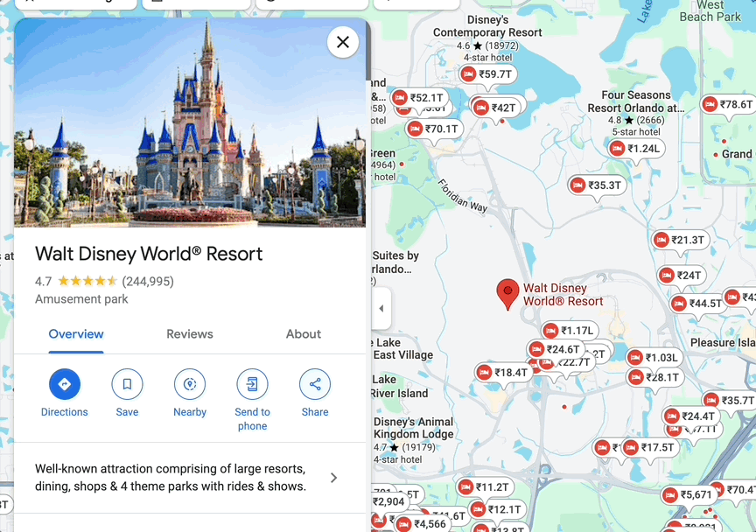
Task: Switch to the Reviews tab
Action: (x=190, y=333)
